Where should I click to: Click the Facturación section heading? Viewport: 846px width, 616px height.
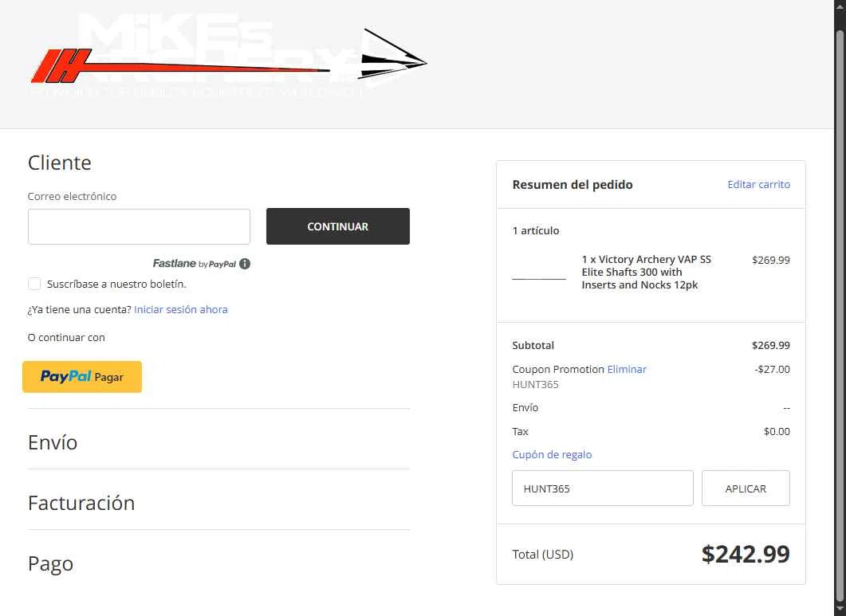point(81,503)
